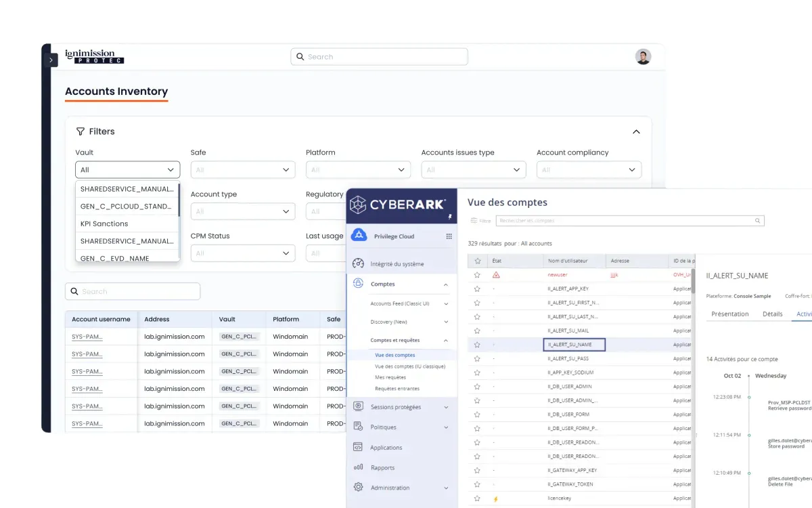
Task: Open the user profile avatar menu
Action: (643, 57)
